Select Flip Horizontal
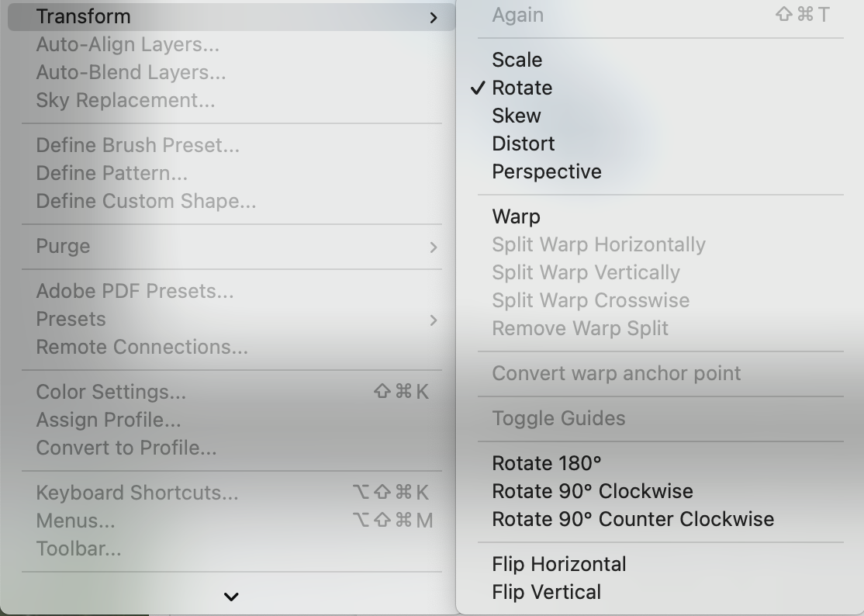Screen dimensions: 864x616 point(558,564)
